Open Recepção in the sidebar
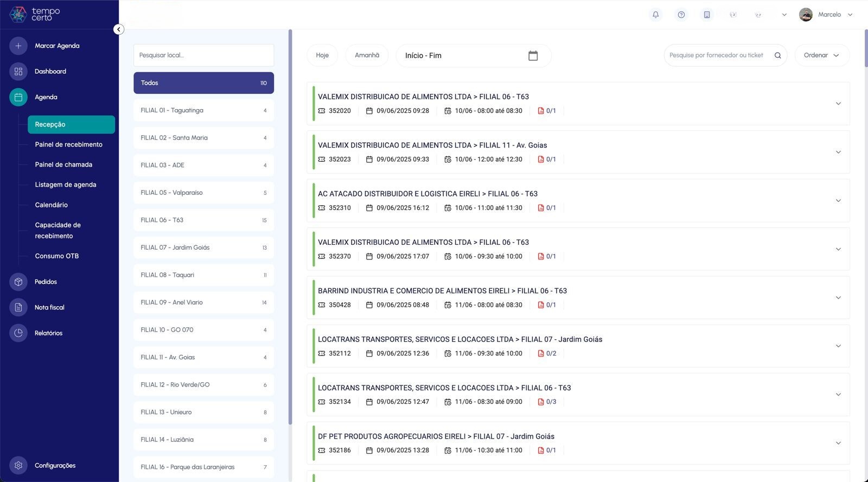 71,124
